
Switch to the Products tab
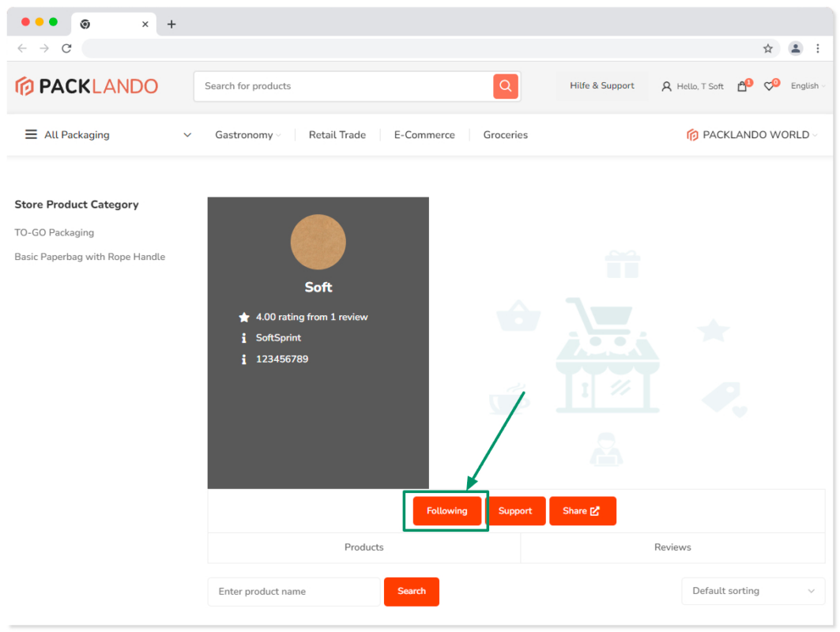(364, 547)
